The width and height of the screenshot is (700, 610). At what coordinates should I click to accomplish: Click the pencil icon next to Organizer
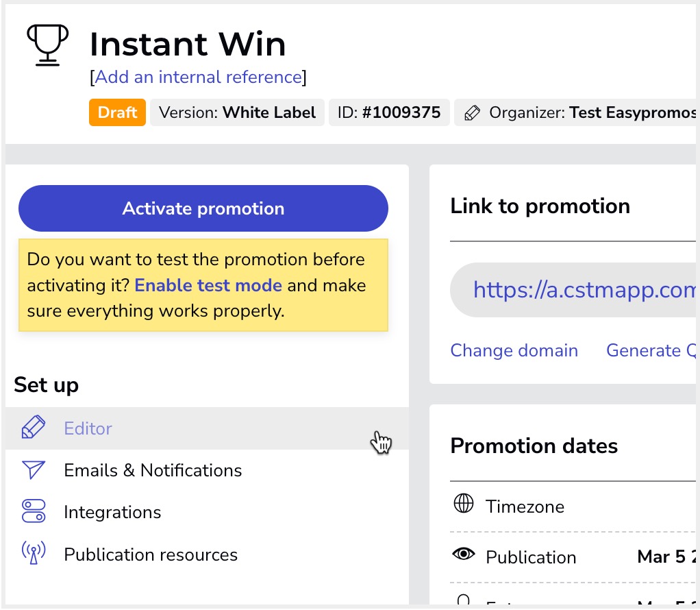pyautogui.click(x=471, y=113)
